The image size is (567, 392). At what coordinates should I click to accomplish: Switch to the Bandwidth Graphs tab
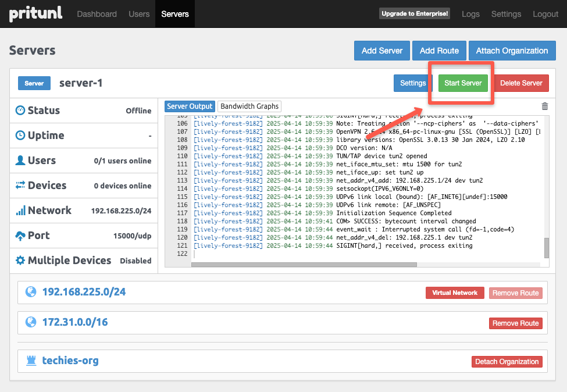249,106
